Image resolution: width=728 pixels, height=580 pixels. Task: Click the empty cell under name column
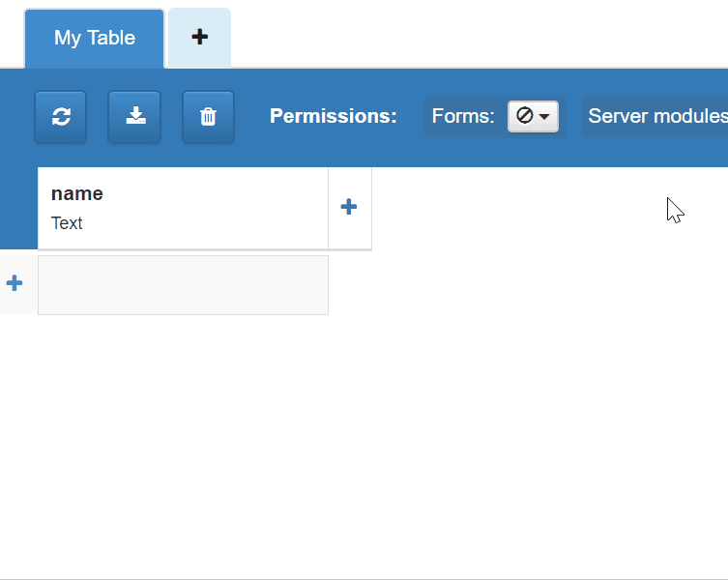click(183, 285)
